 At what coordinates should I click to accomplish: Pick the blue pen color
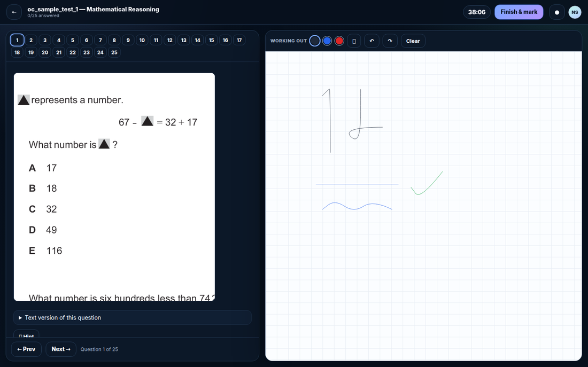pos(327,41)
